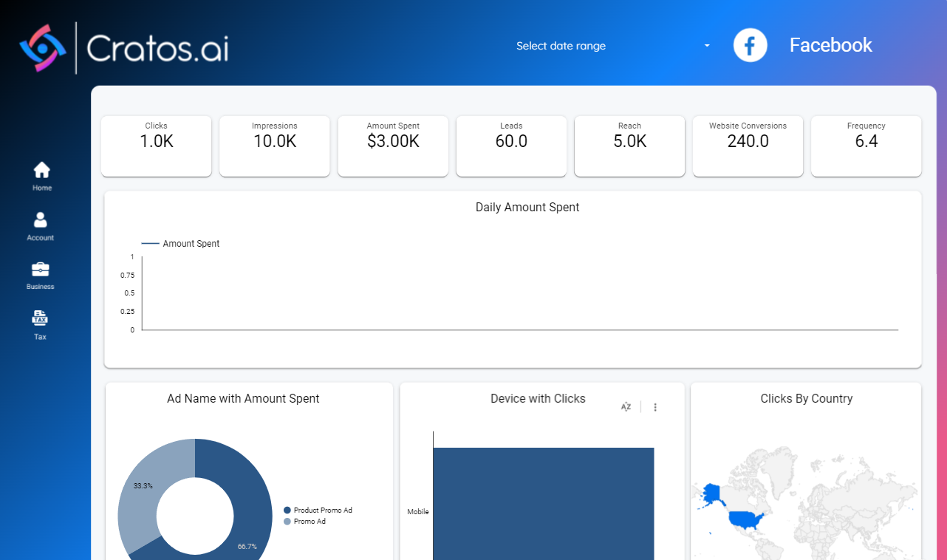
Task: Open the Business briefcase icon
Action: 41,269
